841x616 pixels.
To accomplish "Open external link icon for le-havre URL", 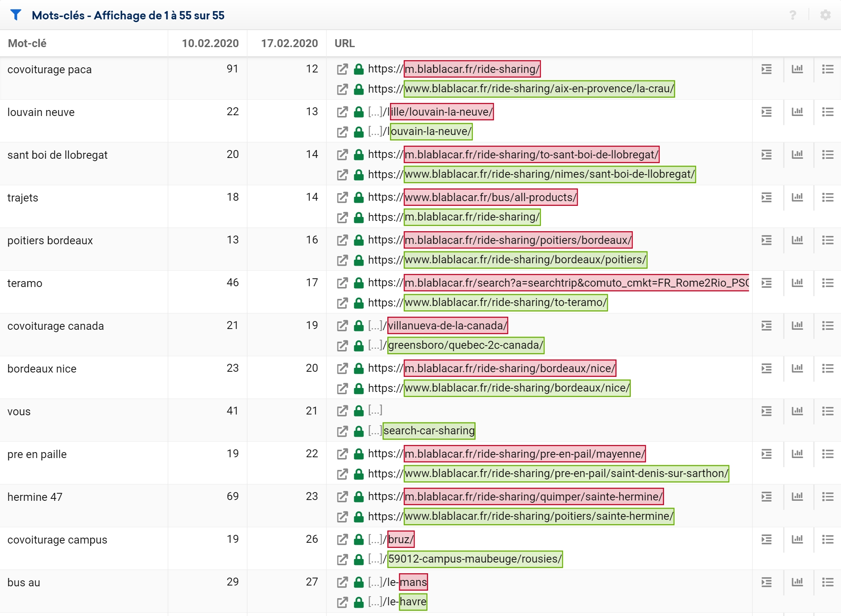I will click(x=342, y=602).
